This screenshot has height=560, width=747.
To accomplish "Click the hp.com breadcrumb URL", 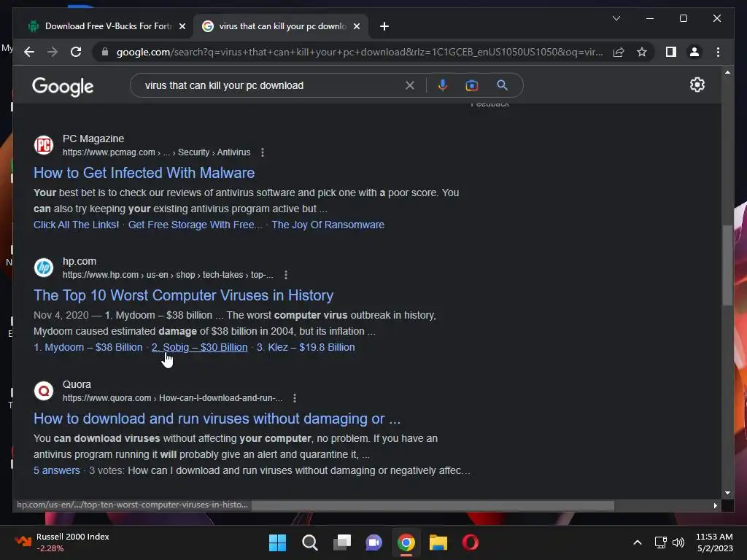I will (168, 275).
